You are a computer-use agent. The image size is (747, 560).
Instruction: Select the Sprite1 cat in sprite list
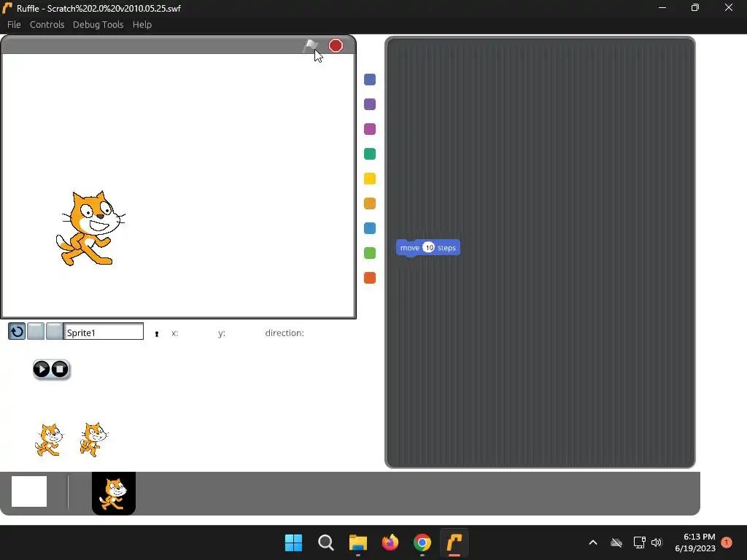pos(114,494)
